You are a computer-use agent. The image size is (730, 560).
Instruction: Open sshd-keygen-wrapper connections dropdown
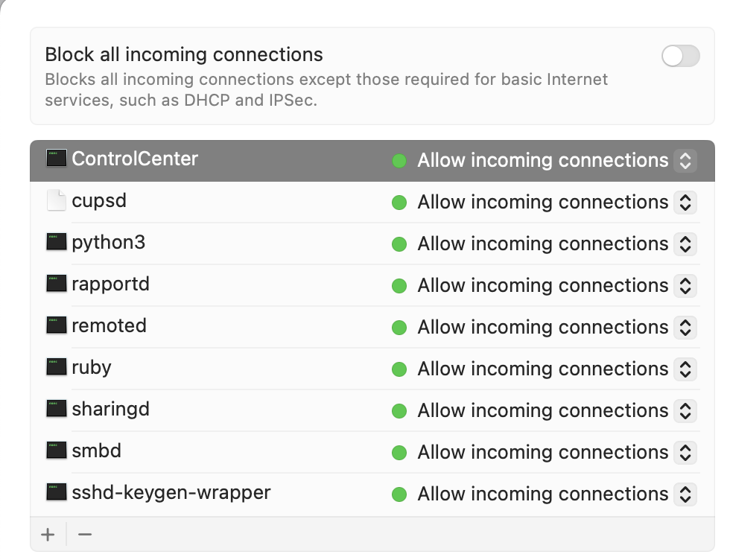coord(685,494)
